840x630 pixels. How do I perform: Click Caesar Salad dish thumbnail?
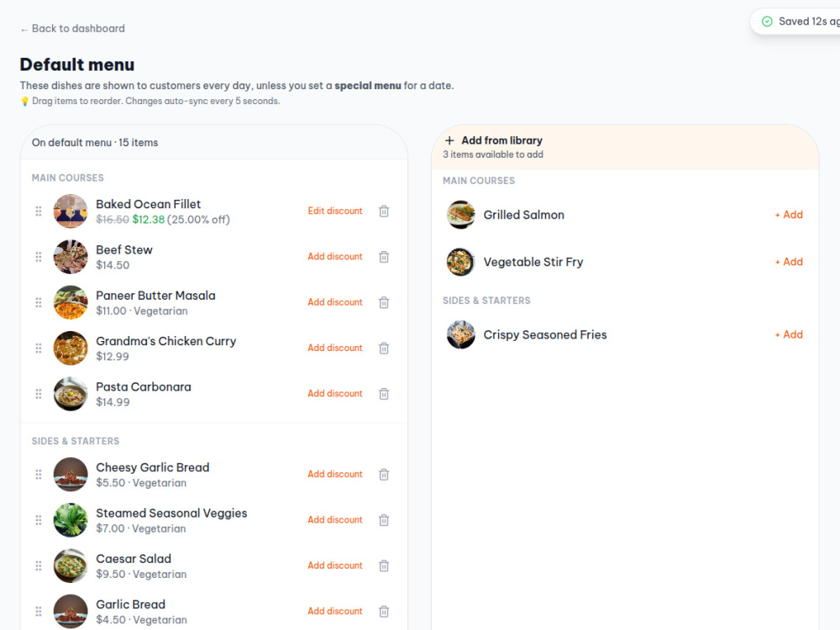click(x=71, y=565)
